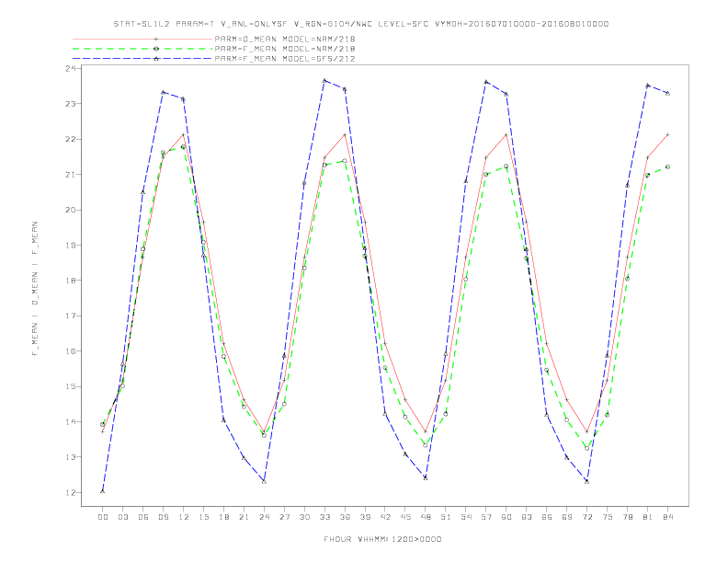The width and height of the screenshot is (728, 563).
Task: Click y-axis tick label 22
Action: point(70,139)
